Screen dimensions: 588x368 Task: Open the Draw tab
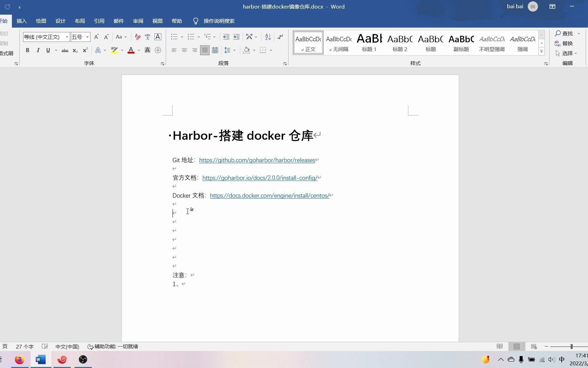(41, 21)
